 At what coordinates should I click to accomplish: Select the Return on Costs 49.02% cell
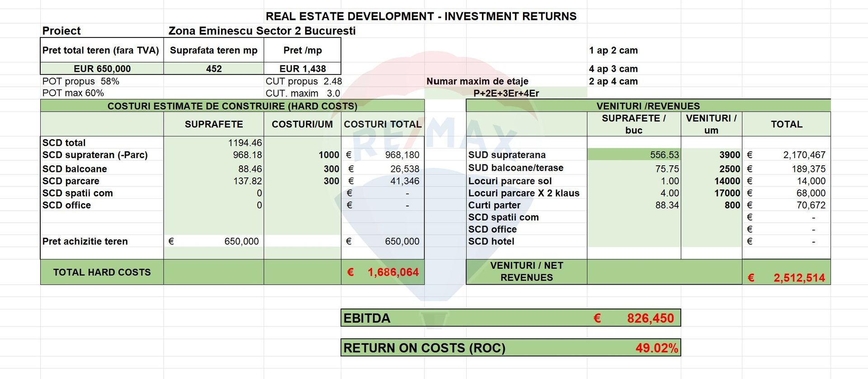pos(656,348)
